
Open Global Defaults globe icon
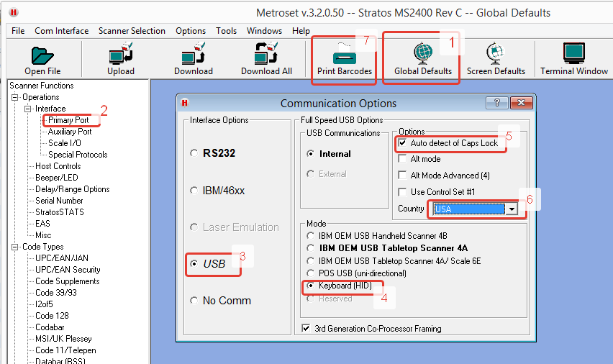point(423,53)
